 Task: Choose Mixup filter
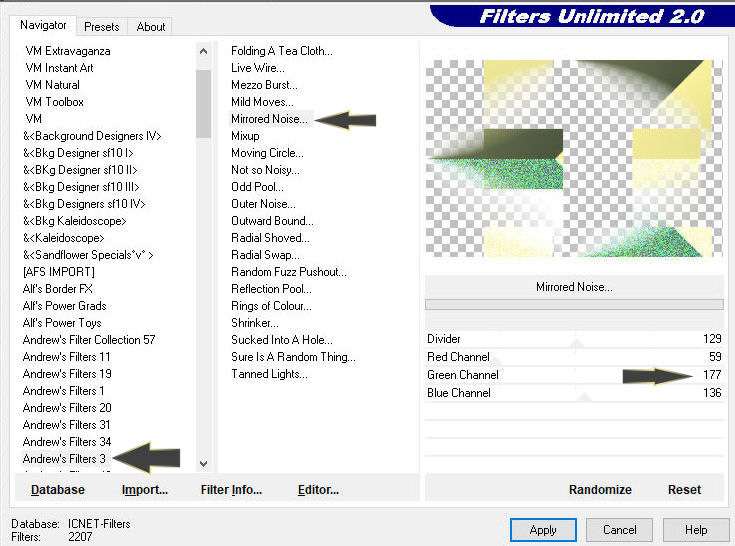245,136
